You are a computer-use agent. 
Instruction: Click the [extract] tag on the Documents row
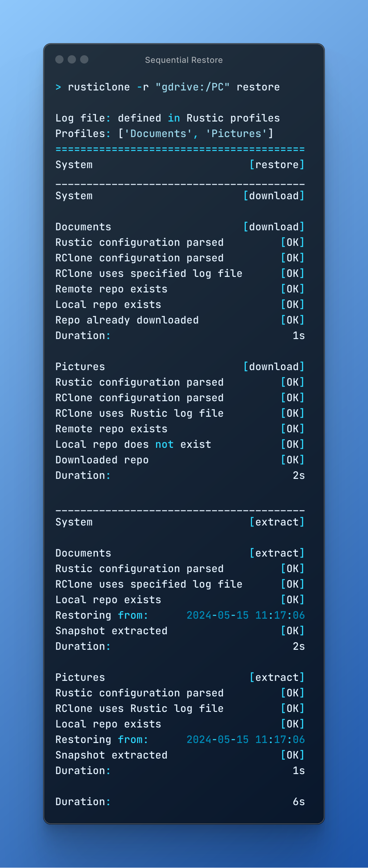coord(277,553)
